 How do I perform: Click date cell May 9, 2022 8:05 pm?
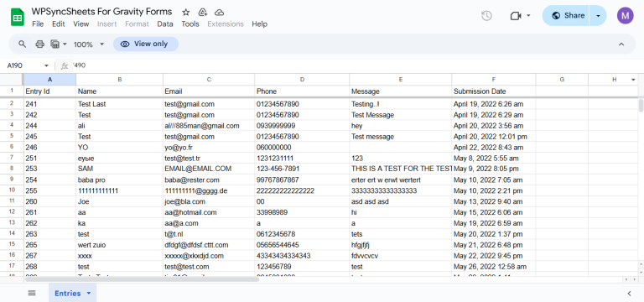coord(494,169)
